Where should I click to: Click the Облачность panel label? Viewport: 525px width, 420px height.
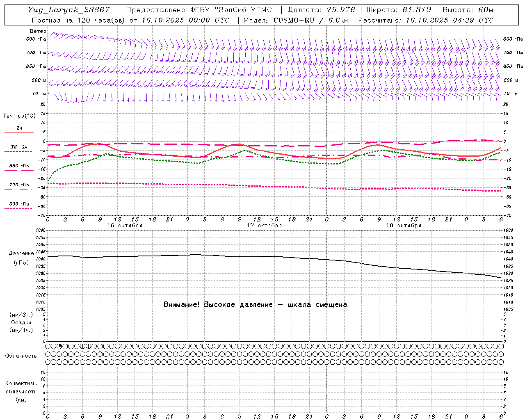(21, 356)
